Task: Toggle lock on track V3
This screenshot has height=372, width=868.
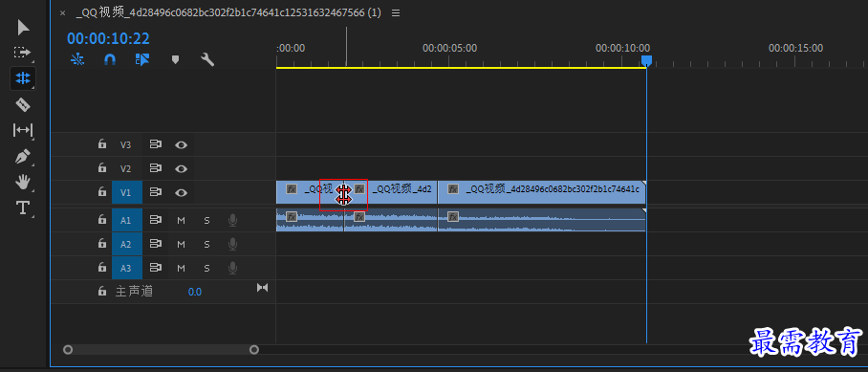Action: (x=102, y=144)
